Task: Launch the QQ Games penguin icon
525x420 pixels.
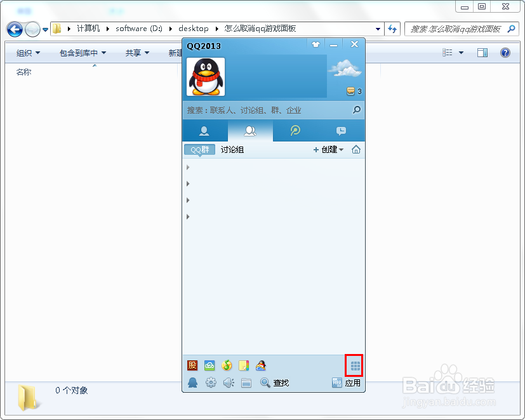Action: [x=261, y=365]
